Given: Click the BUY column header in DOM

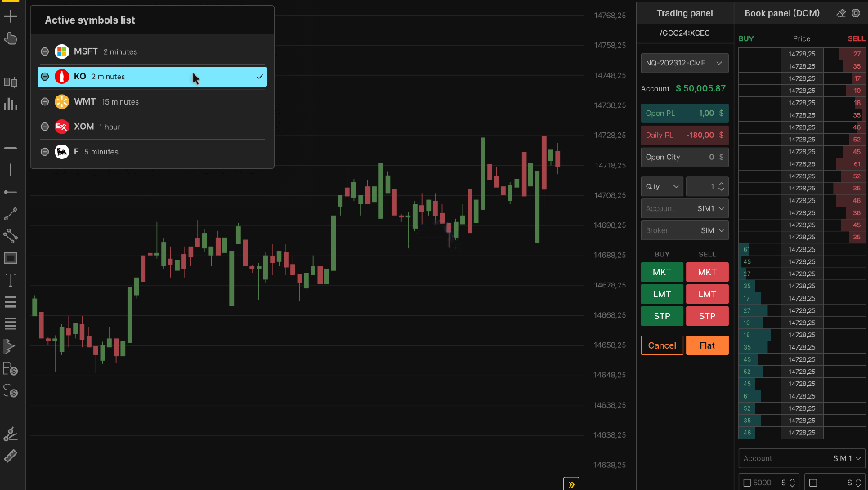Looking at the screenshot, I should 746,38.
